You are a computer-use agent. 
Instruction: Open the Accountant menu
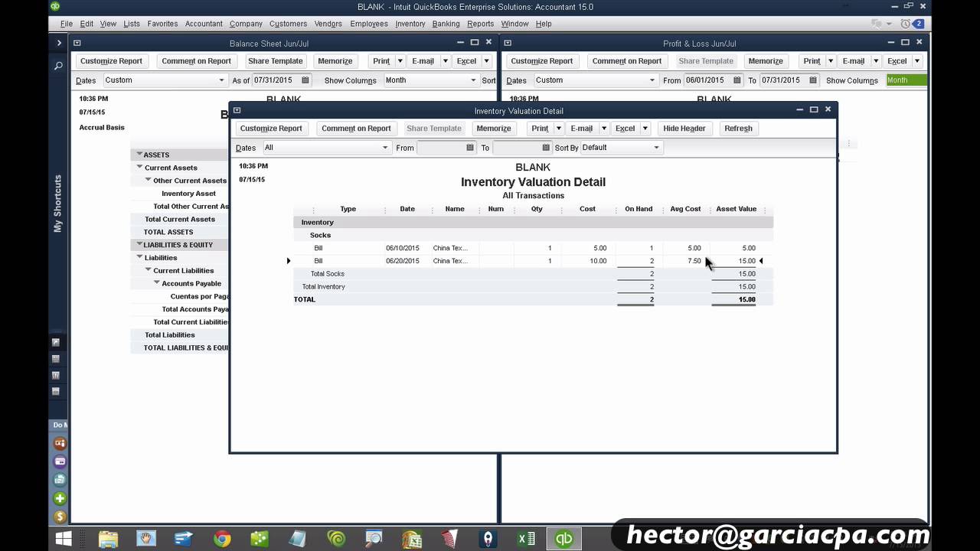click(x=204, y=24)
